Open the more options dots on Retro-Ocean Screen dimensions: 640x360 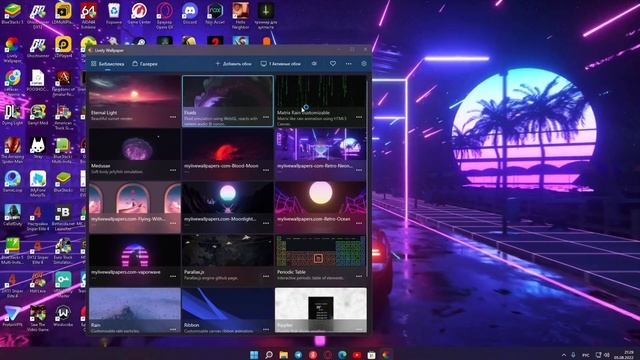tap(359, 223)
